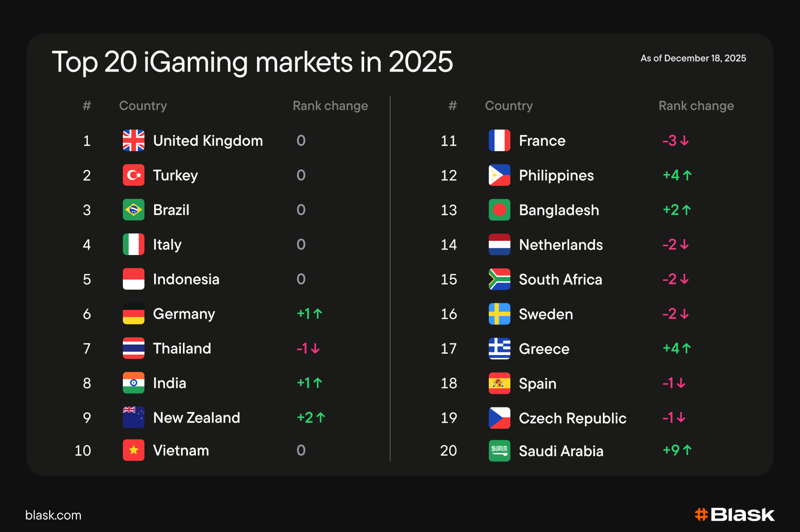Click the As of December 18 date text

[693, 58]
